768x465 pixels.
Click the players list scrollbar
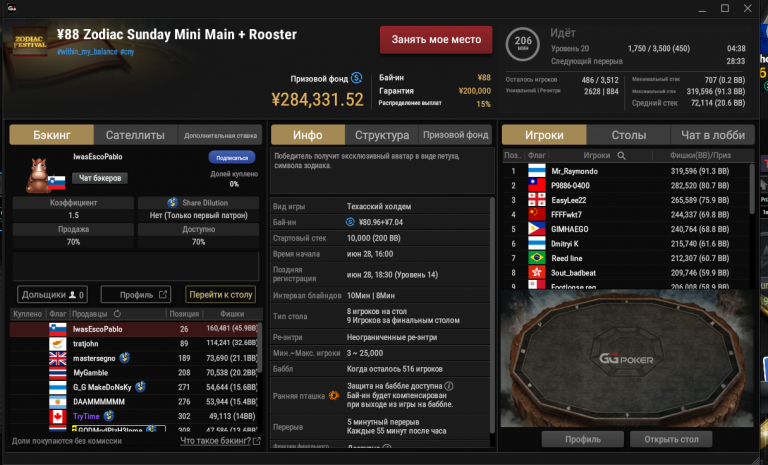pos(752,189)
